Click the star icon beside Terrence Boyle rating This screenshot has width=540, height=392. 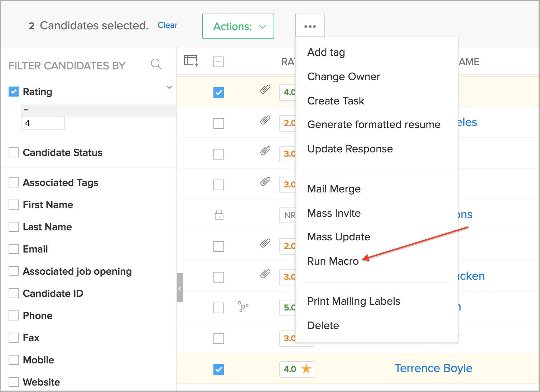pyautogui.click(x=306, y=369)
